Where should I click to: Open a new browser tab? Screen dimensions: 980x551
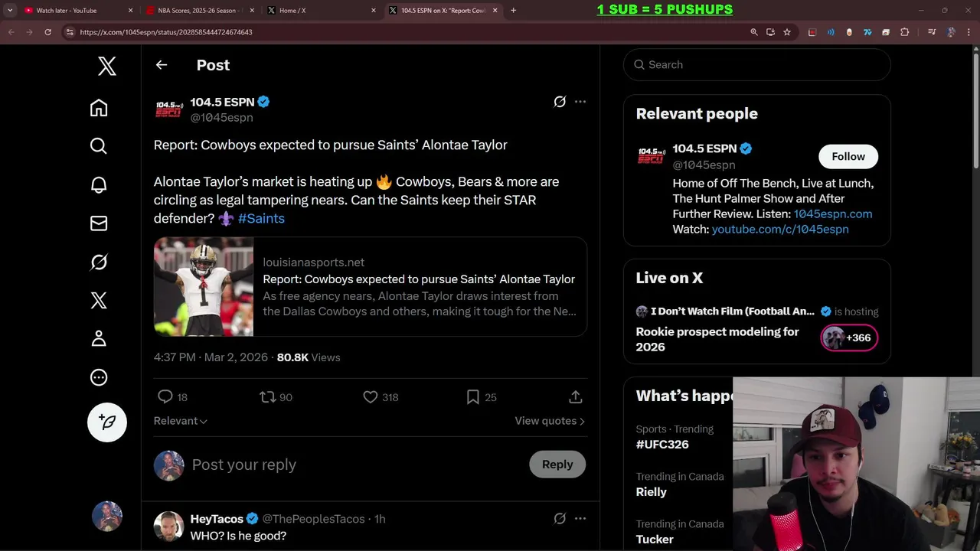[513, 10]
